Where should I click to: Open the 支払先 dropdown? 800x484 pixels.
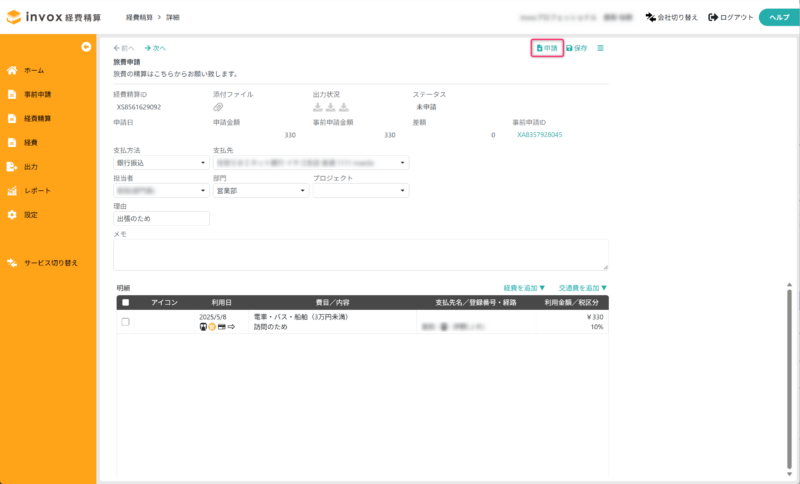(x=311, y=163)
